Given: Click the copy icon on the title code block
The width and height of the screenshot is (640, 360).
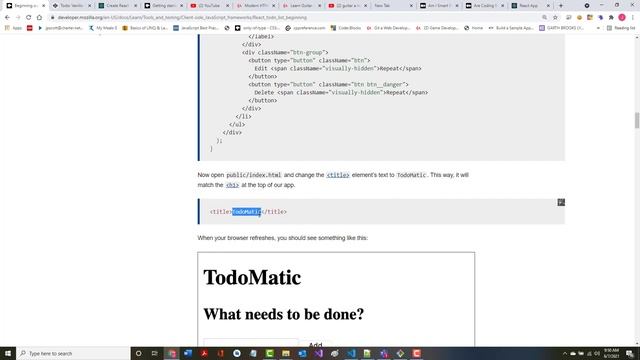Looking at the screenshot, I should pos(561,202).
